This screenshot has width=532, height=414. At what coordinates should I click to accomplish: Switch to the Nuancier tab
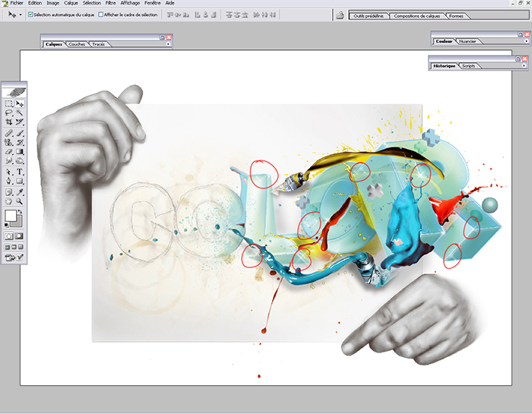[x=468, y=41]
